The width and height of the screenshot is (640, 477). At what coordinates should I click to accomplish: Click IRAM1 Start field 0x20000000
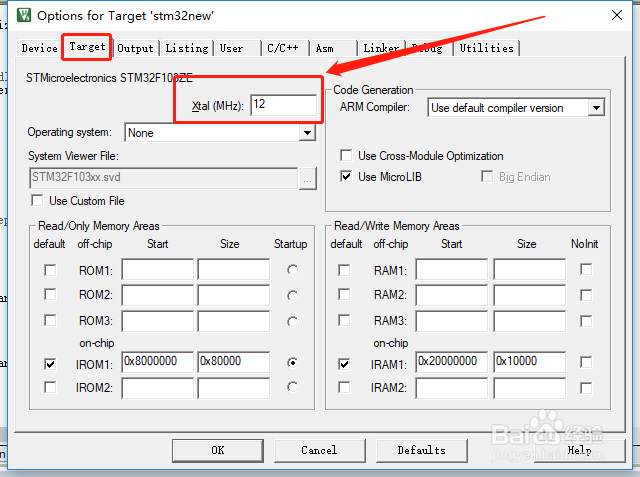click(x=451, y=362)
